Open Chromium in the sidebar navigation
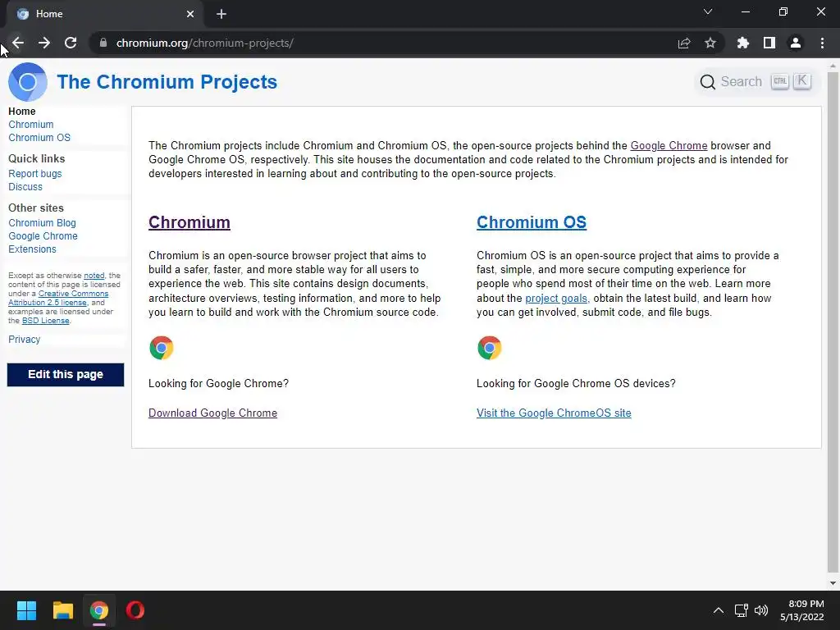The image size is (840, 630). (31, 125)
